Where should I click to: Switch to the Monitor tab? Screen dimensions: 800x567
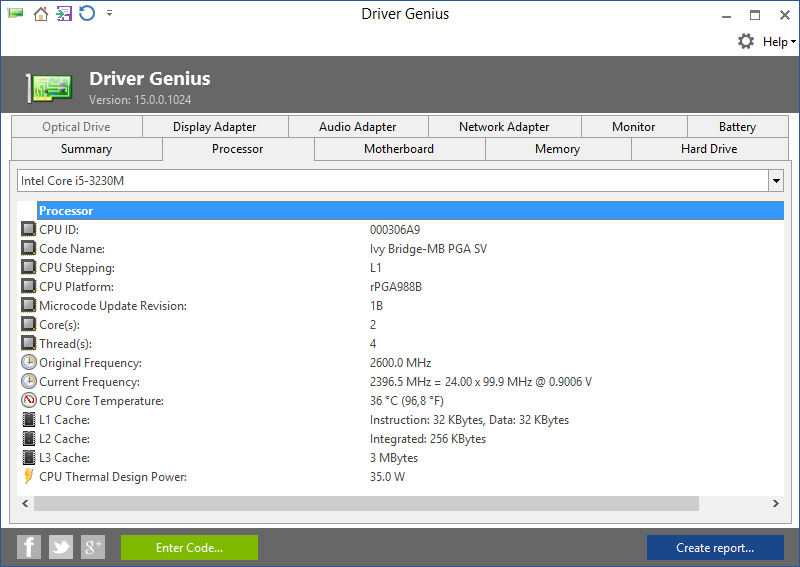634,127
